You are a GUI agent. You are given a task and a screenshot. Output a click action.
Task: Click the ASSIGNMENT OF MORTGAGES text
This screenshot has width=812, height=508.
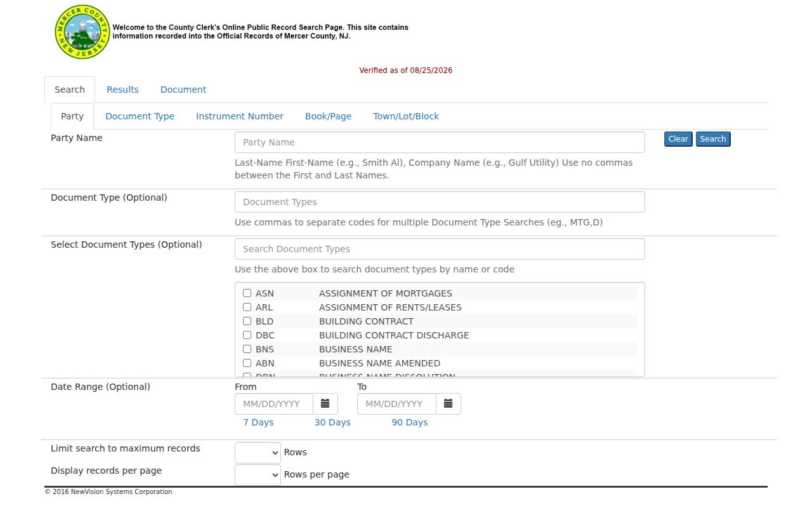[x=386, y=293]
